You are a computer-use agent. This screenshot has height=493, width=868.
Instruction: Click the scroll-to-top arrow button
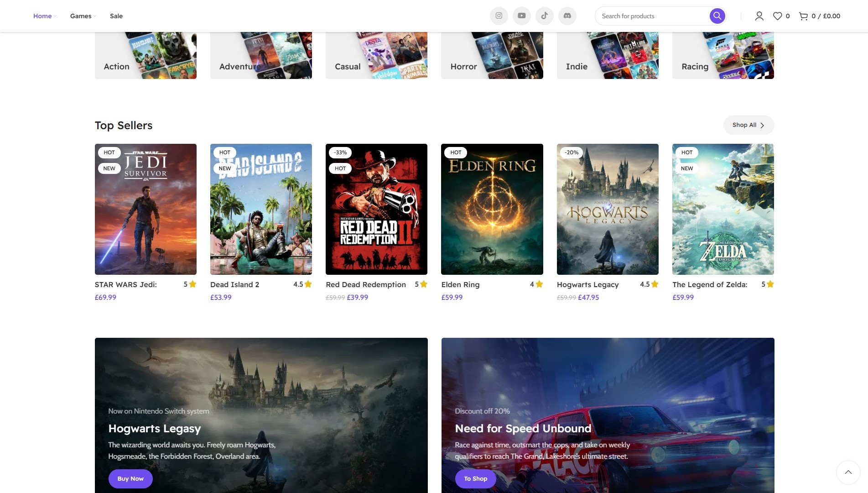point(848,472)
